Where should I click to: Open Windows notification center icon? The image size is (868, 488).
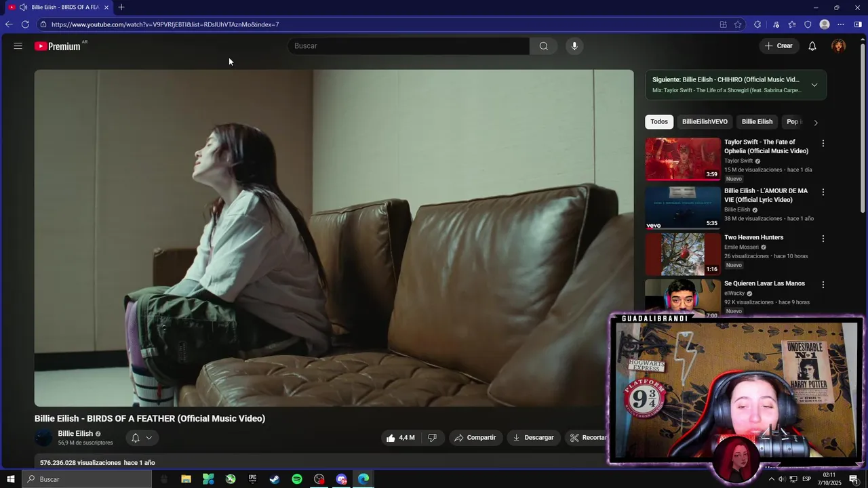pos(854,479)
